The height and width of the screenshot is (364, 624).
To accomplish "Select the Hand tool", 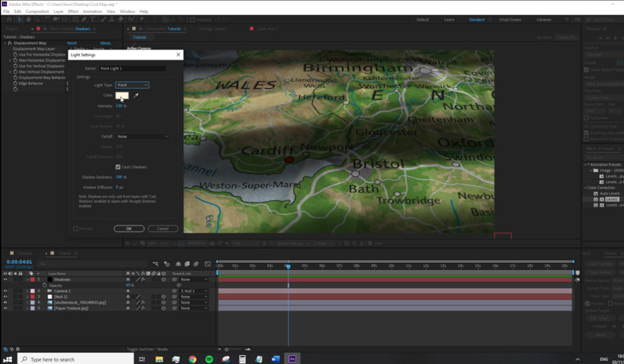I will click(28, 19).
